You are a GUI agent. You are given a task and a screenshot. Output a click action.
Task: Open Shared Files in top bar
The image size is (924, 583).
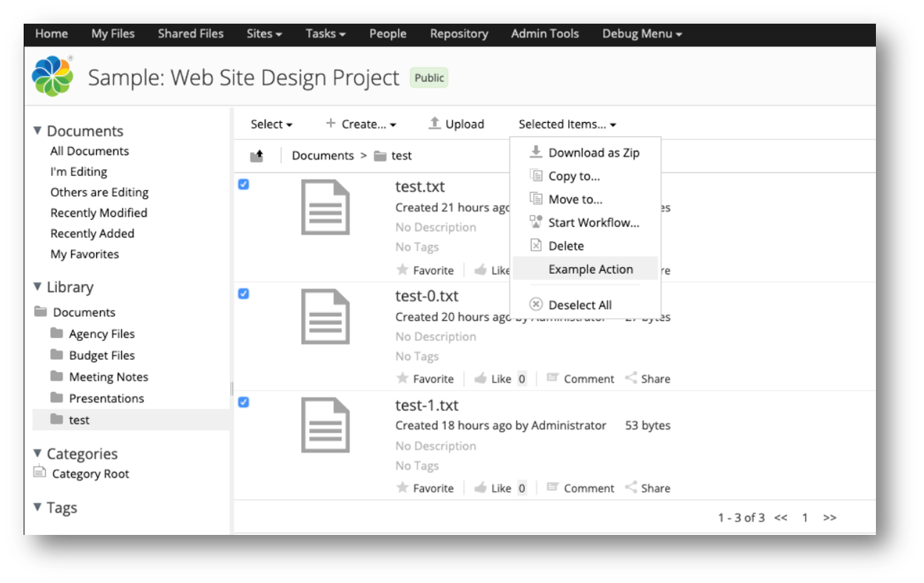click(x=191, y=34)
